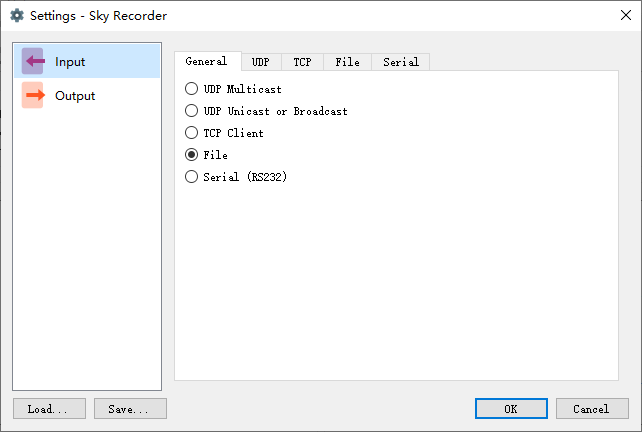642x432 pixels.
Task: Select the TCP Client radio button
Action: point(191,133)
